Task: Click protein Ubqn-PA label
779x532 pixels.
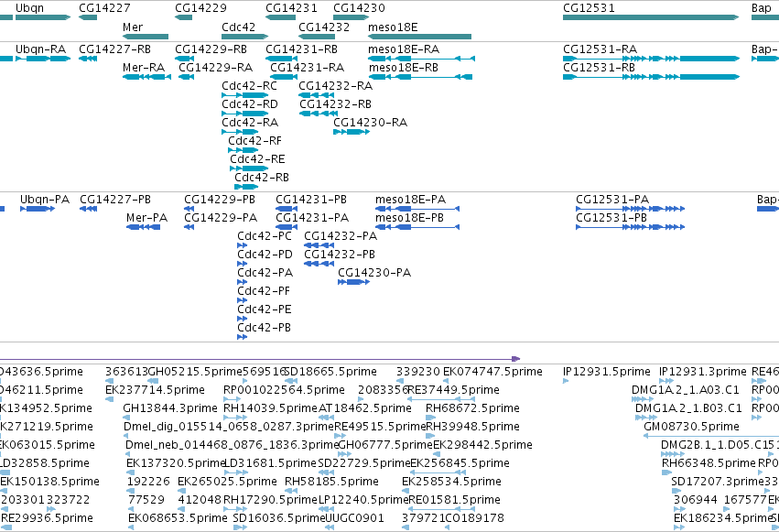Action: [45, 200]
